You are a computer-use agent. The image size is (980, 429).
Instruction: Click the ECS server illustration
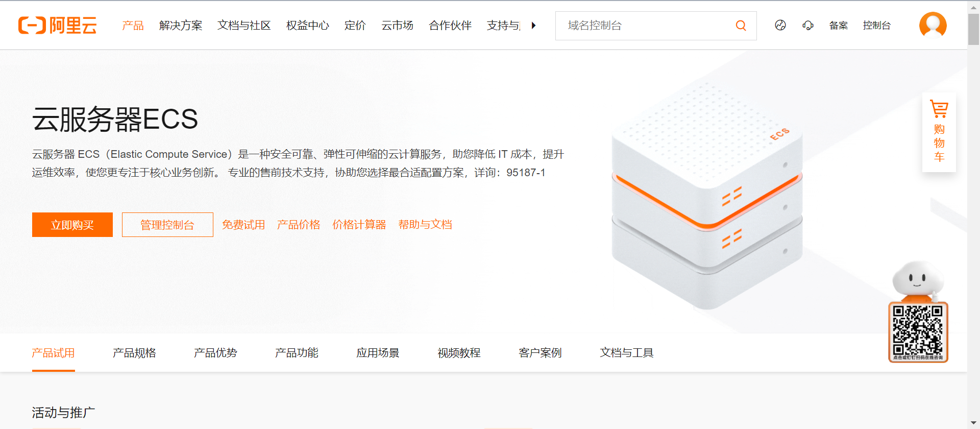707,197
